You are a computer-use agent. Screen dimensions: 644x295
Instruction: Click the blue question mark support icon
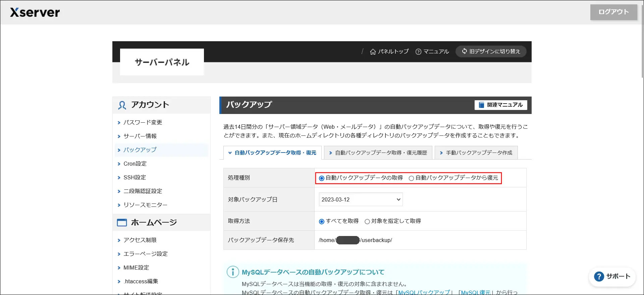click(x=599, y=277)
